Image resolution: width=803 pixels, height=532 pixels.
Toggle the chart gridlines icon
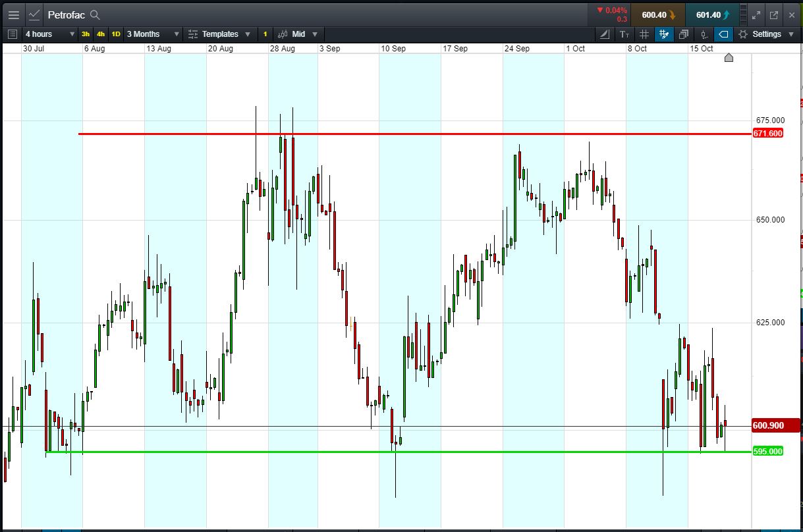[644, 34]
